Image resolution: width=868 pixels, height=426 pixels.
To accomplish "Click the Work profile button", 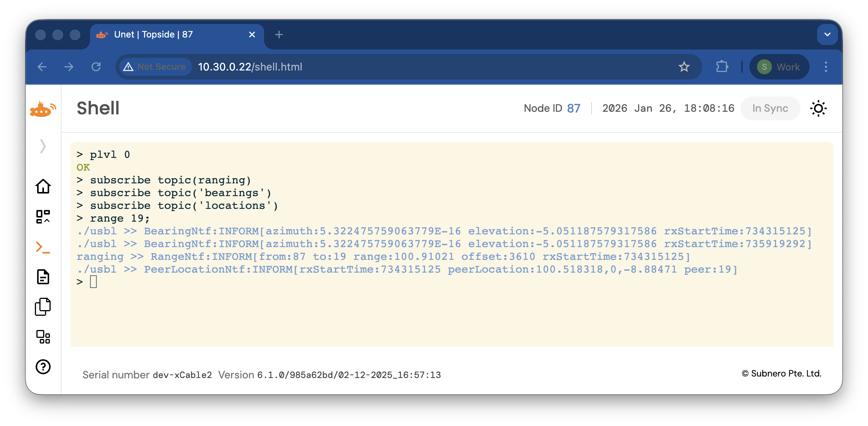I will (779, 67).
